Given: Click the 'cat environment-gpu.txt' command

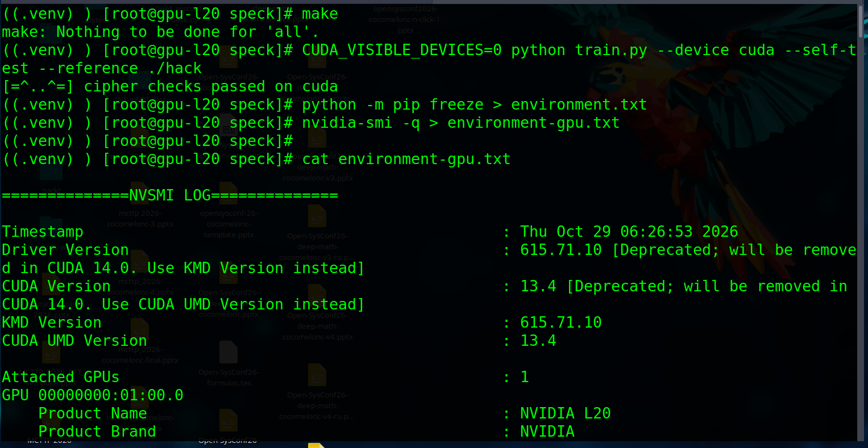Looking at the screenshot, I should (406, 159).
